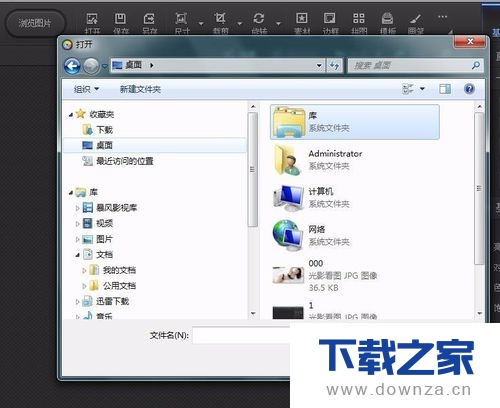500x408 pixels.
Task: Select the 000 JPG image thumbnail
Action: pos(288,275)
